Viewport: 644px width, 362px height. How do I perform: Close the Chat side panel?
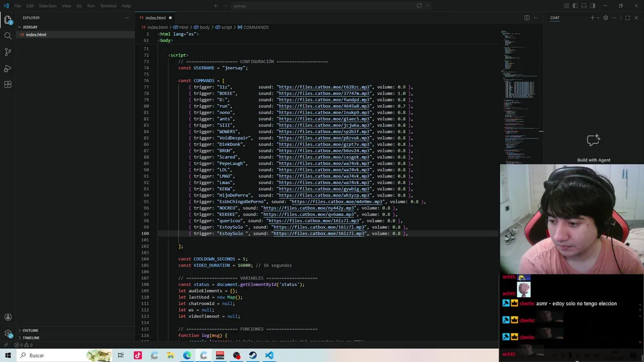coord(636,18)
